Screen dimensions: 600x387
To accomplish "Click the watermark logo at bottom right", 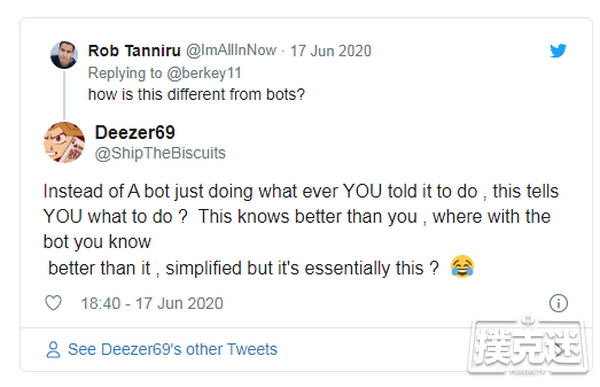I will tap(528, 346).
